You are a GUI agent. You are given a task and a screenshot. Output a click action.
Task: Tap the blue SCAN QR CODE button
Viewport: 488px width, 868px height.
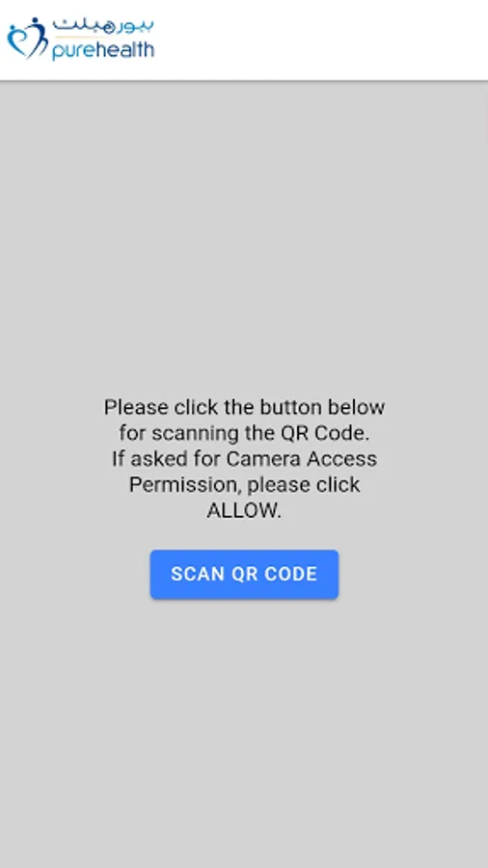(244, 574)
